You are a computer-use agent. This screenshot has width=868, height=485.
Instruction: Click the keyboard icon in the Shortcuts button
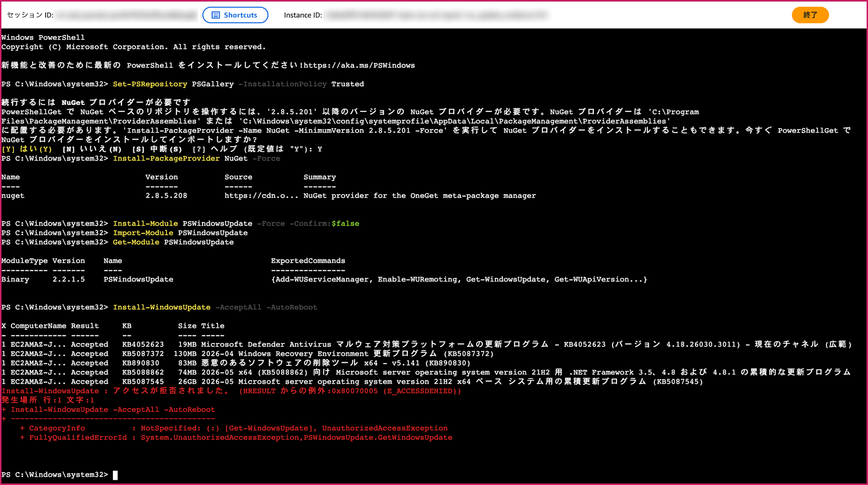216,15
